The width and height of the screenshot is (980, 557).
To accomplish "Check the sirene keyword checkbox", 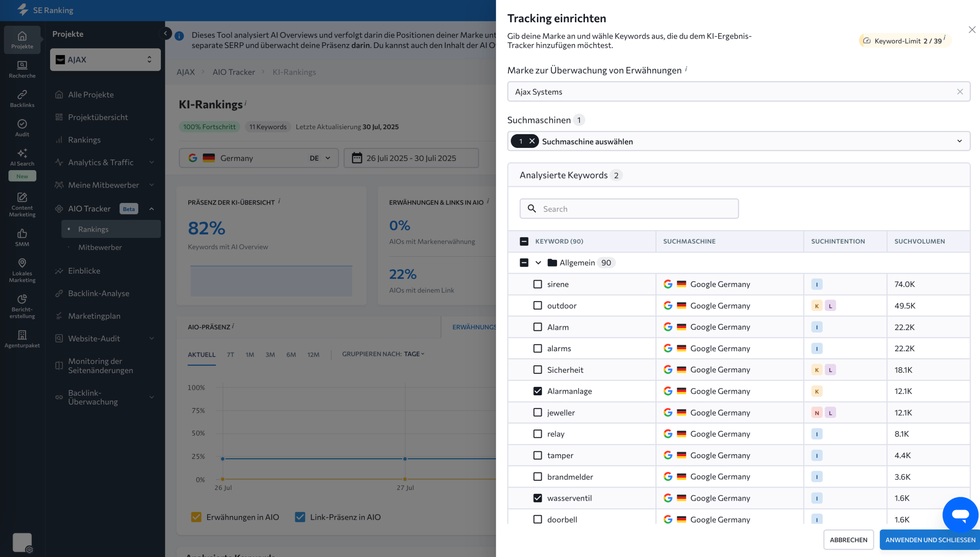I will (537, 284).
